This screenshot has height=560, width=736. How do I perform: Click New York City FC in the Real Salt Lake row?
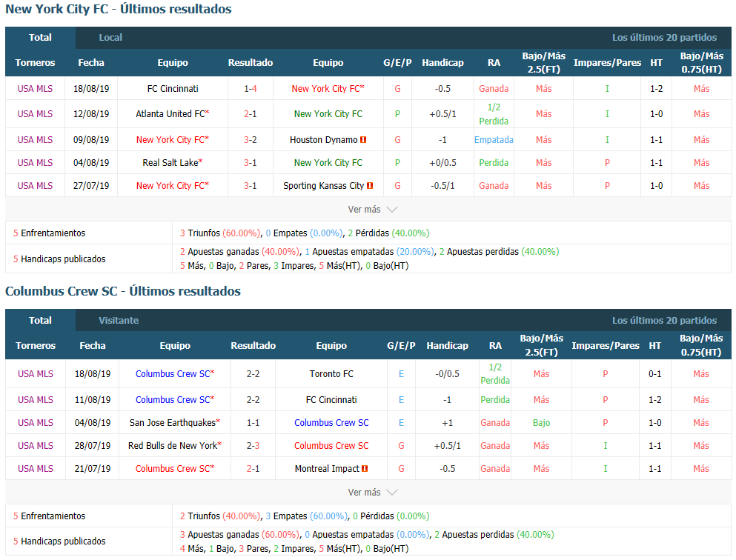point(328,163)
